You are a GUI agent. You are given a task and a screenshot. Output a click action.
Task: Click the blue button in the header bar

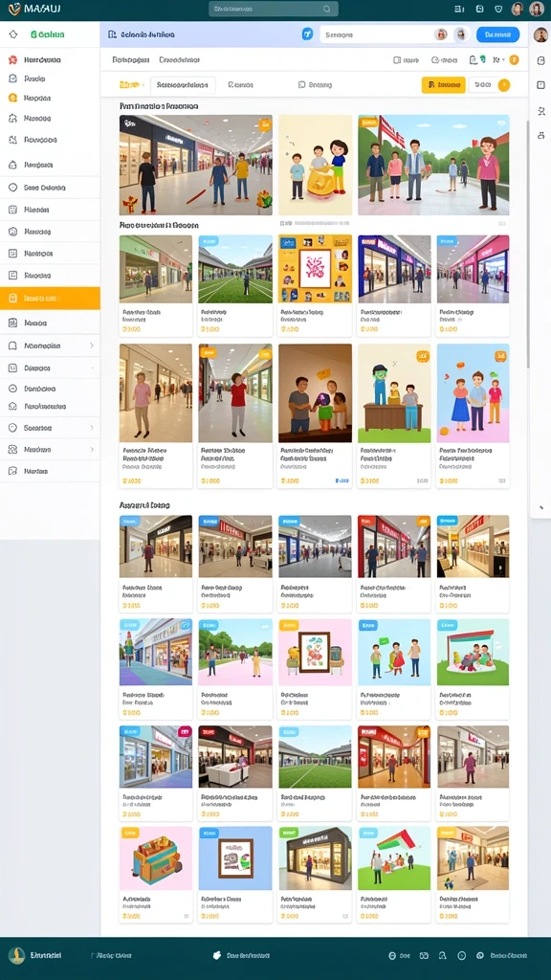point(497,35)
